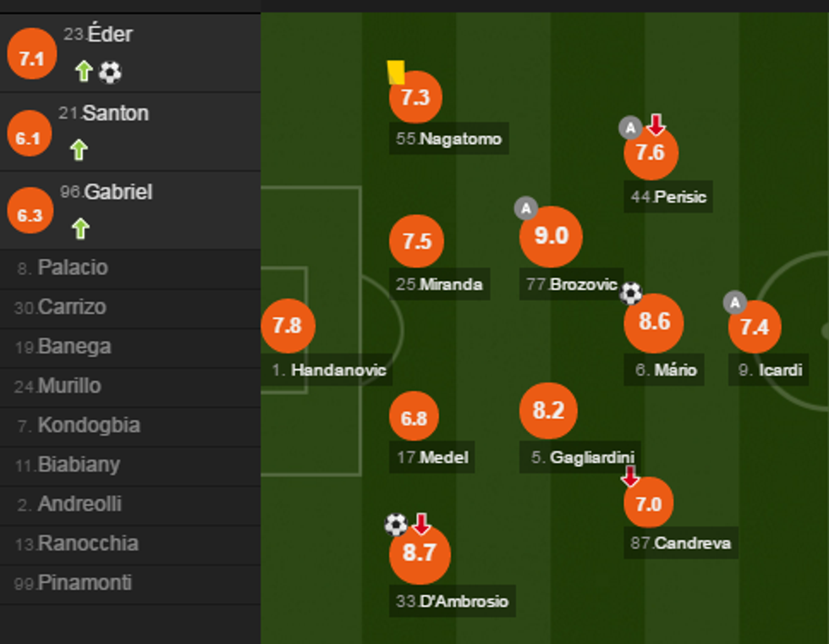Click Nagatomo's yellow card icon

[x=395, y=72]
